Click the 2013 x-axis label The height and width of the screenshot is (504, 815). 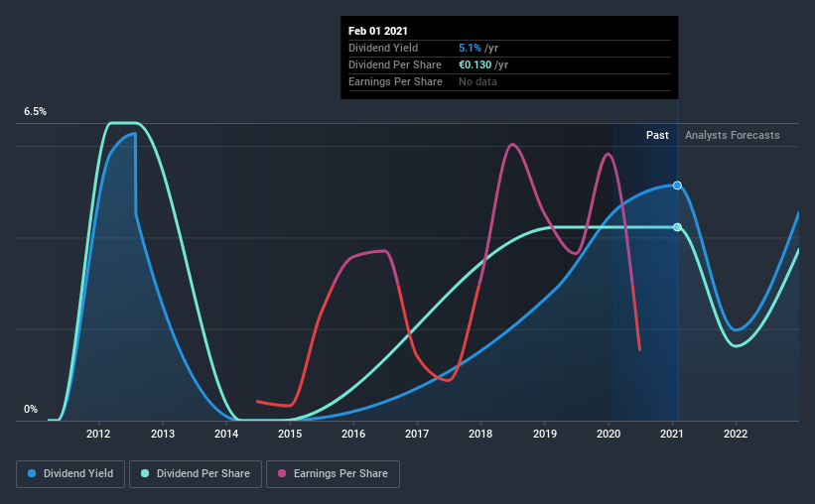click(x=163, y=434)
